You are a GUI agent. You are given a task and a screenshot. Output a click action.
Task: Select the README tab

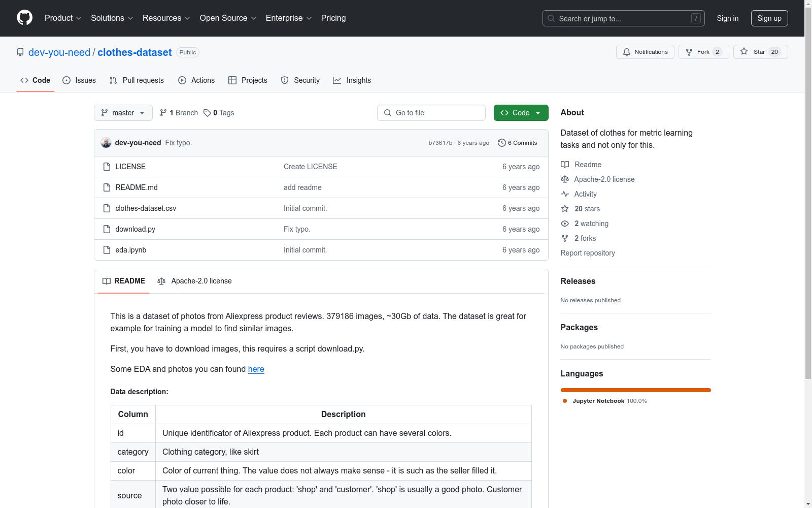[x=124, y=281]
